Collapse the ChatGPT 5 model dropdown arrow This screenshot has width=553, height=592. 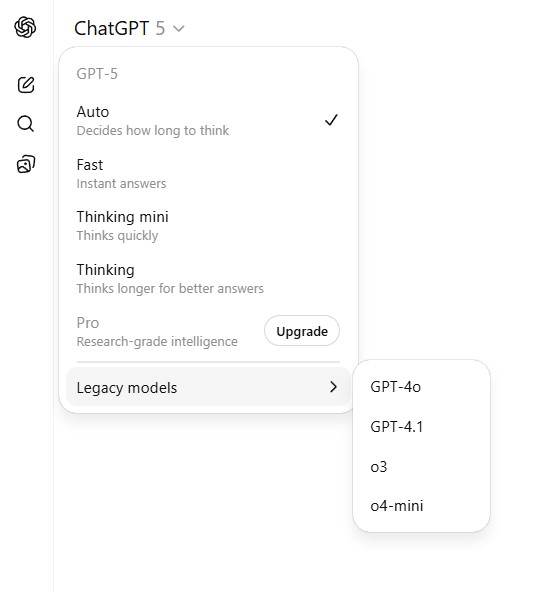[179, 29]
